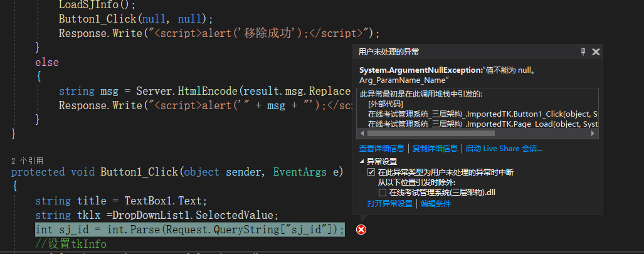The width and height of the screenshot is (644, 254).
Task: Close the unhandled exception popup
Action: [x=596, y=52]
